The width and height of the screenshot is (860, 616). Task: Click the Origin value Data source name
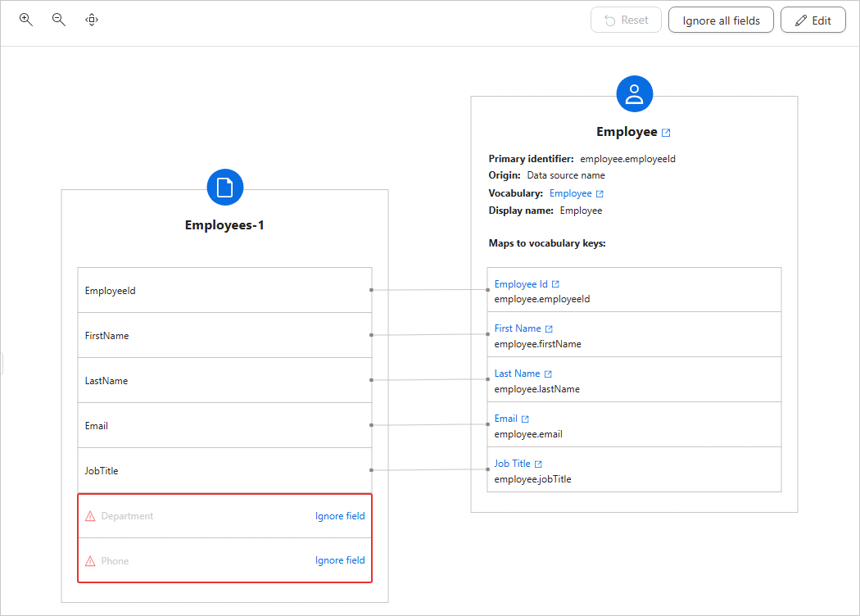click(x=566, y=175)
